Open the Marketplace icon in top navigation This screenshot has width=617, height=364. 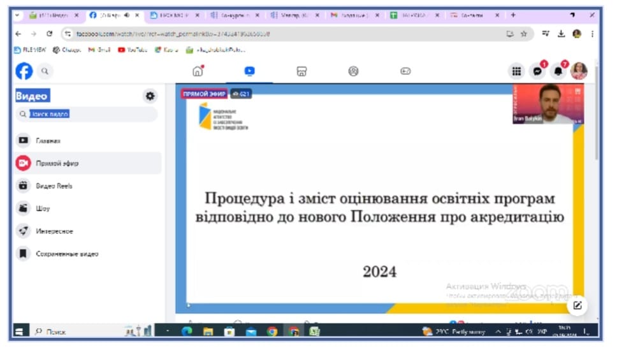301,71
